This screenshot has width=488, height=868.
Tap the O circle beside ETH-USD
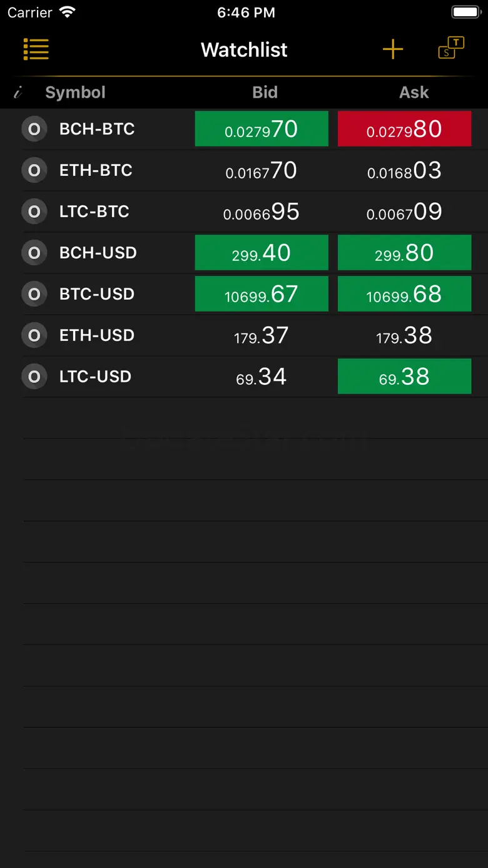(34, 335)
